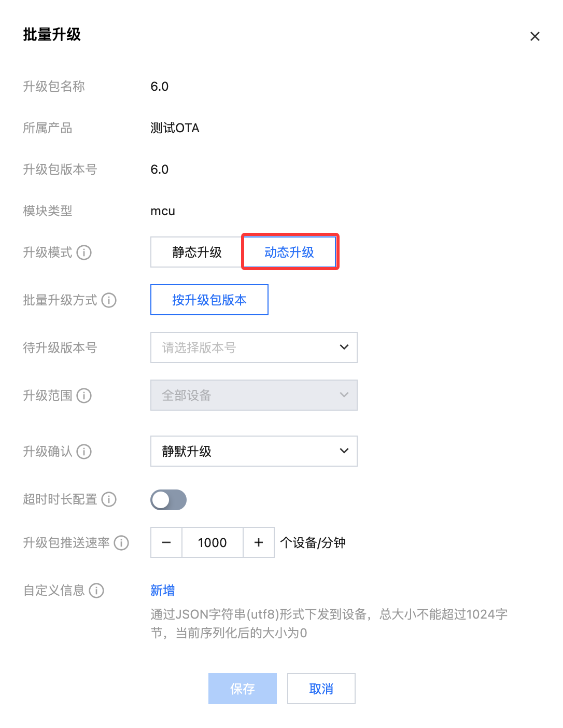
Task: Click info icon next to 升级模式
Action: [x=84, y=253]
